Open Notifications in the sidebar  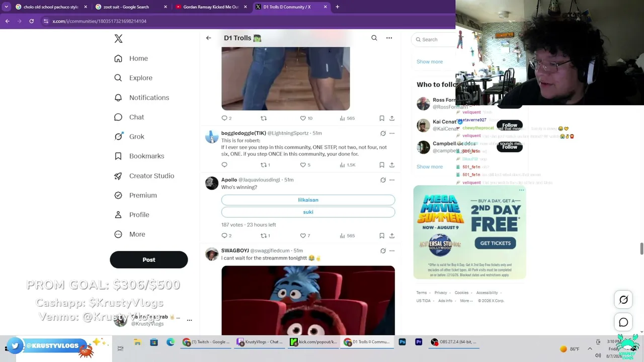(x=142, y=98)
